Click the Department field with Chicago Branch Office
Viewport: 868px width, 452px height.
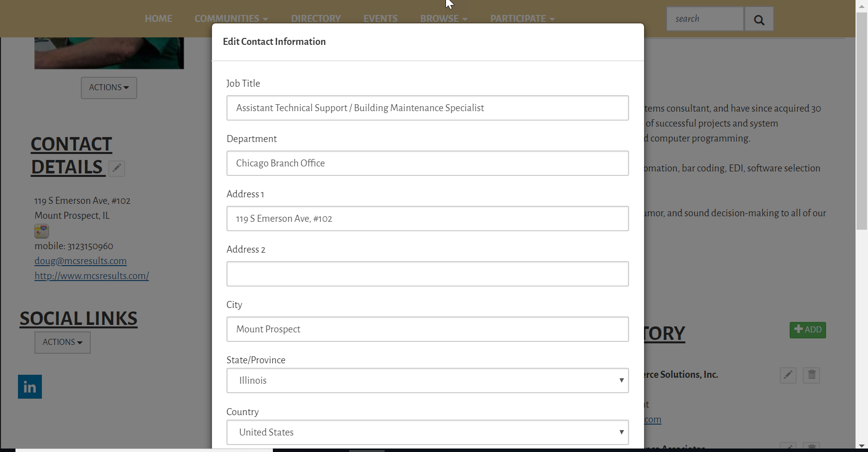(x=428, y=163)
